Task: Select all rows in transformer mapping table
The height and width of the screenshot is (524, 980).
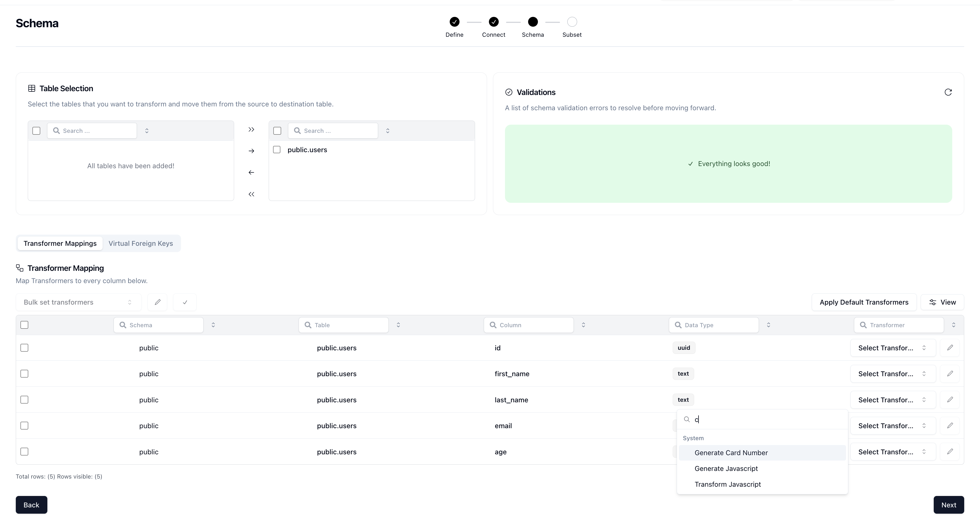Action: pyautogui.click(x=24, y=325)
